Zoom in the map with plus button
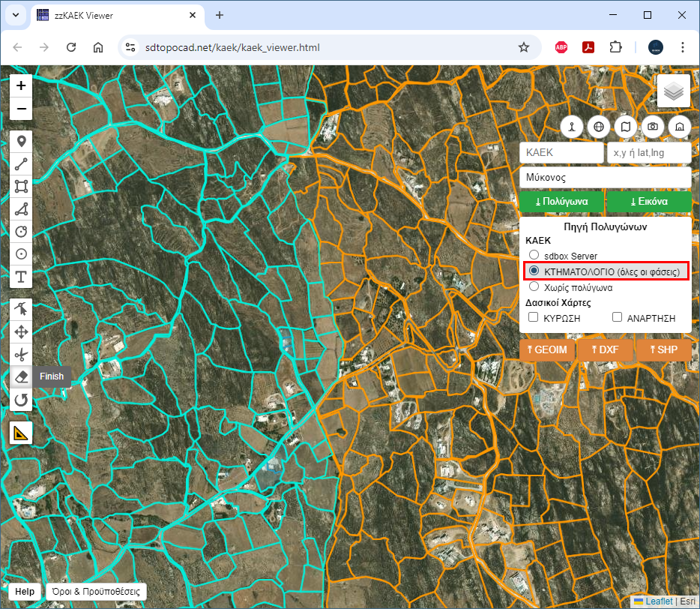 21,85
